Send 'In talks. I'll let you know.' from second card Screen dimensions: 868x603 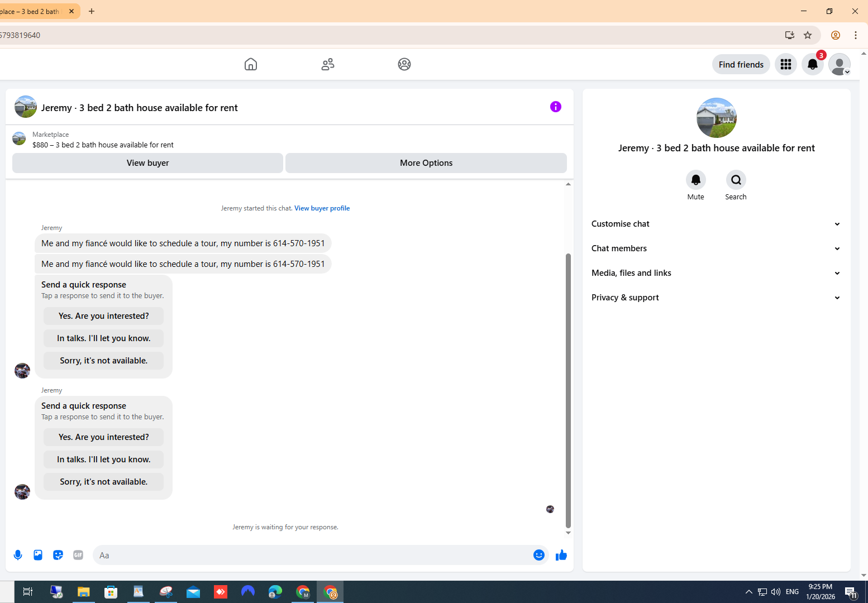tap(104, 460)
